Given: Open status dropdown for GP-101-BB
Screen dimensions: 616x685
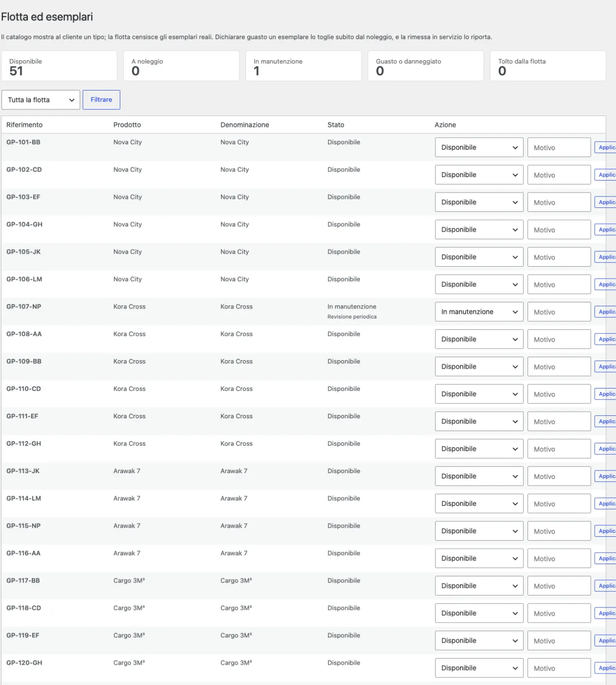Looking at the screenshot, I should point(479,147).
